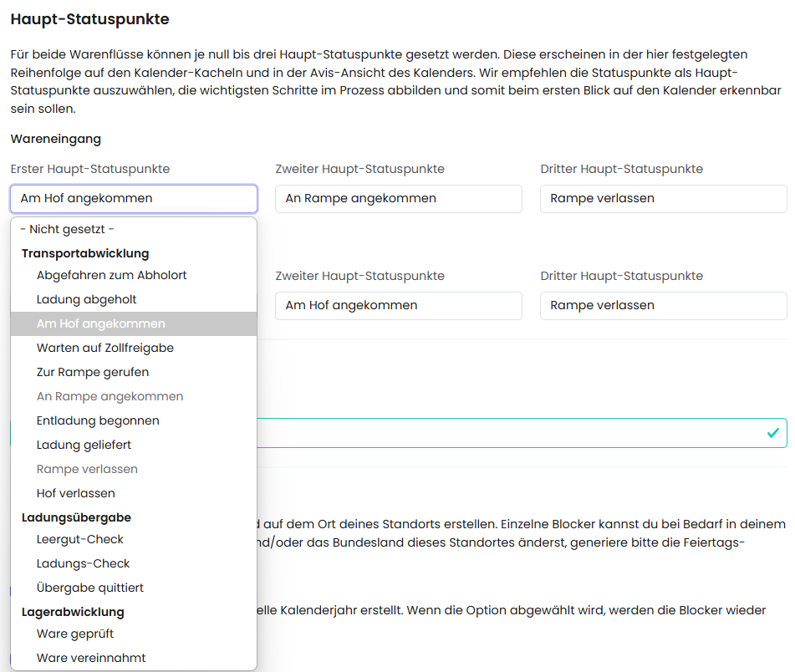Viewport: 795px width, 672px height.
Task: Pick the highlighted 'Am Hof angekommen' list option
Action: point(100,323)
